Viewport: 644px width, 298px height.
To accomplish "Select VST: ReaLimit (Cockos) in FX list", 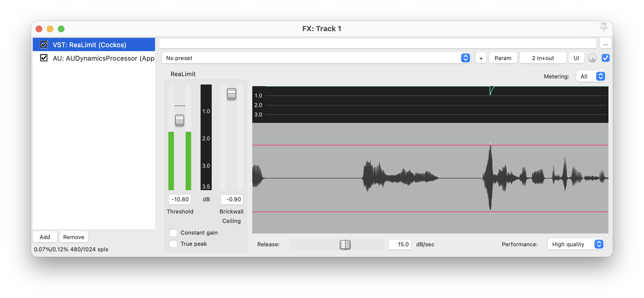I will click(94, 44).
